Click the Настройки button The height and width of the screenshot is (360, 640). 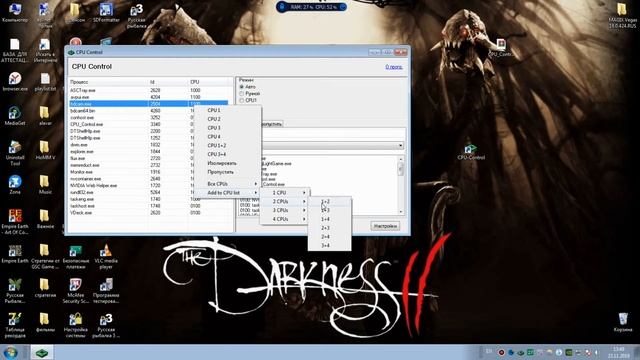(x=385, y=226)
